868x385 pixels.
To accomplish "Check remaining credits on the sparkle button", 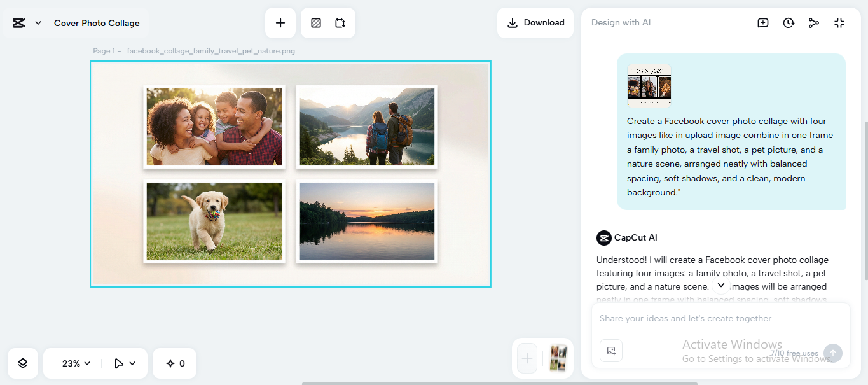I will (x=174, y=363).
